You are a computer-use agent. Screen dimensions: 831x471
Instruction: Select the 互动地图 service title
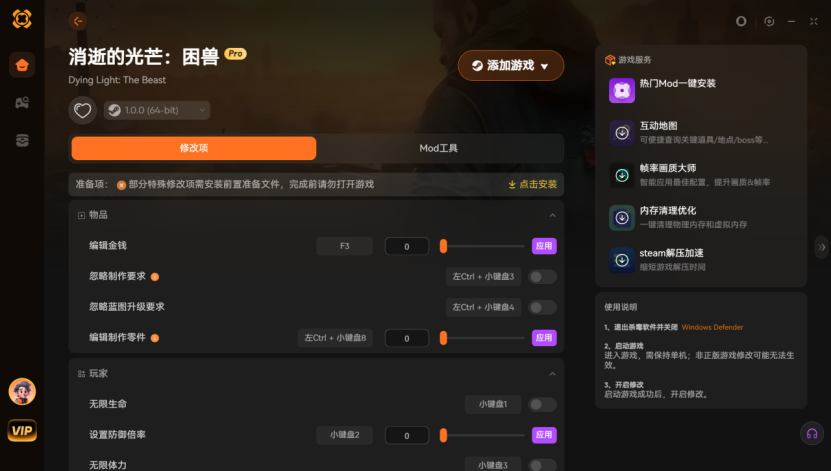(x=658, y=126)
